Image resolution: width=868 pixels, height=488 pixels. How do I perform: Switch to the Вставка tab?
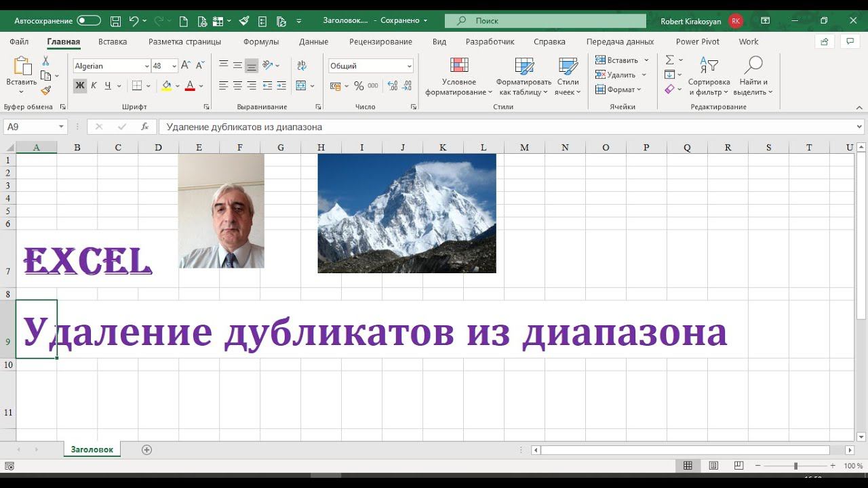coord(113,41)
